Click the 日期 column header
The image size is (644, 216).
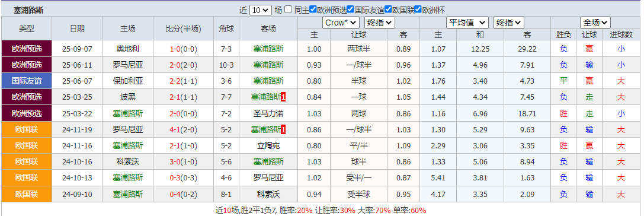tap(77, 28)
